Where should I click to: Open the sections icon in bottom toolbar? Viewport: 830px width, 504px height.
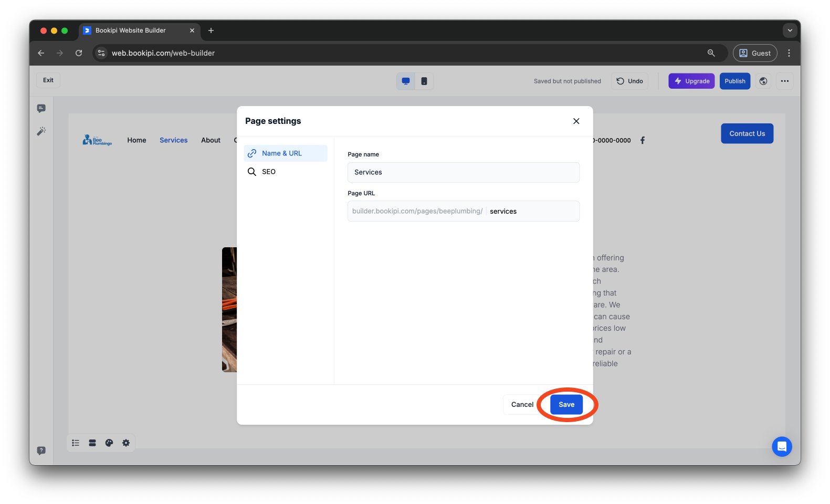(x=92, y=443)
